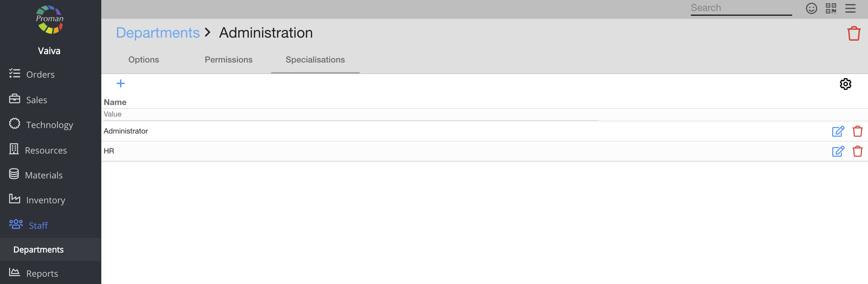
Task: Click the plus icon to add specialisation
Action: click(x=120, y=83)
